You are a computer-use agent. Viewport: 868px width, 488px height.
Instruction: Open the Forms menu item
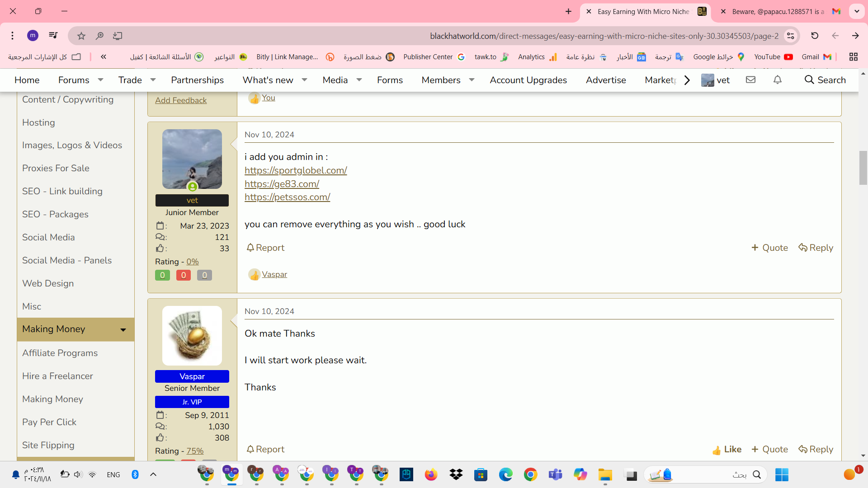(390, 80)
